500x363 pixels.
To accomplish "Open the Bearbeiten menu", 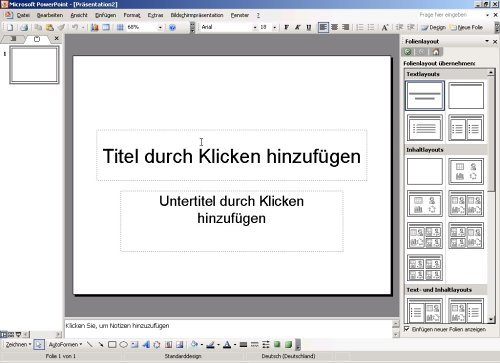I will [50, 15].
